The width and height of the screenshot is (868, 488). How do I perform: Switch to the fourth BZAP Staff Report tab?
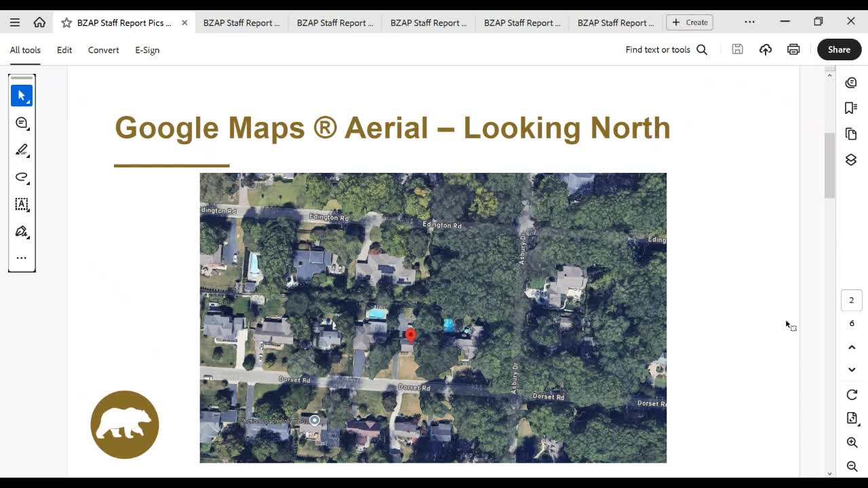click(429, 22)
